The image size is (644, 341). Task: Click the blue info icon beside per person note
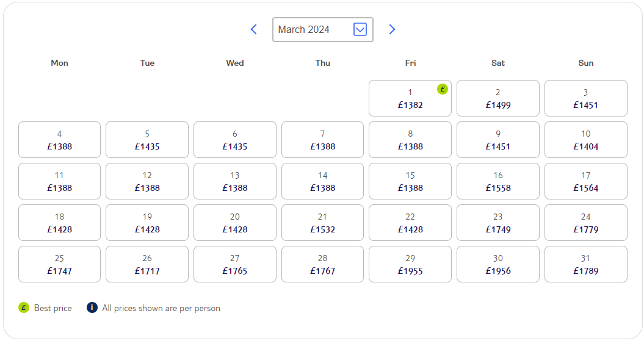point(92,307)
